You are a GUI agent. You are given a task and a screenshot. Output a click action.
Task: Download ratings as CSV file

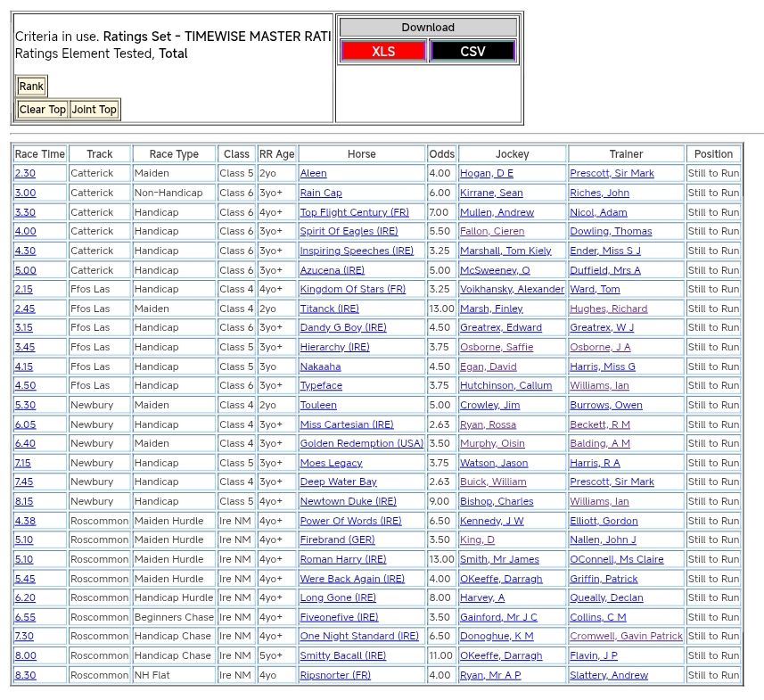pyautogui.click(x=472, y=51)
